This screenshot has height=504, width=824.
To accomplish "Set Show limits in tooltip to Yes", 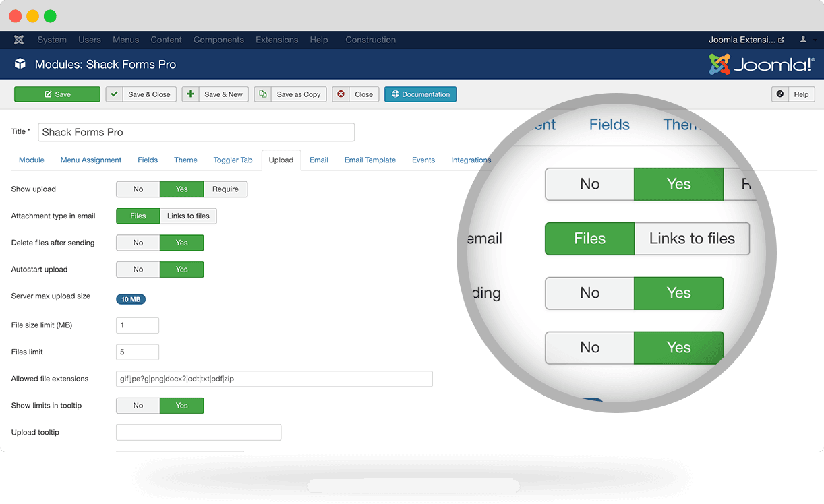I will tap(182, 406).
